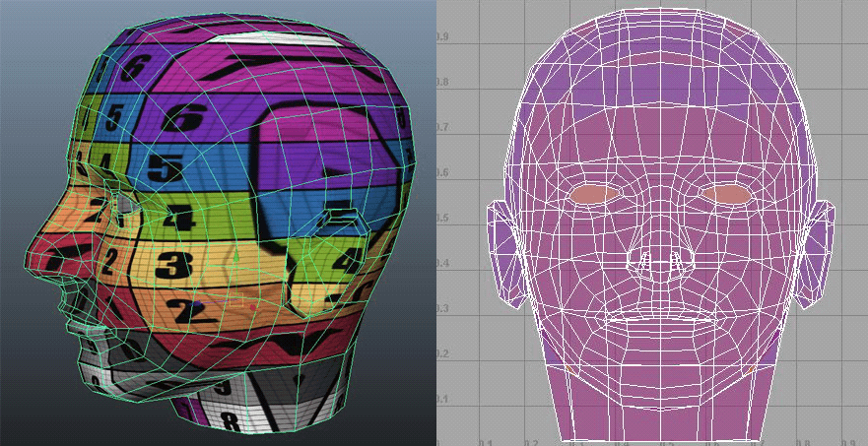This screenshot has width=868, height=446.
Task: Click the large 4 on the green band
Action: 178,219
